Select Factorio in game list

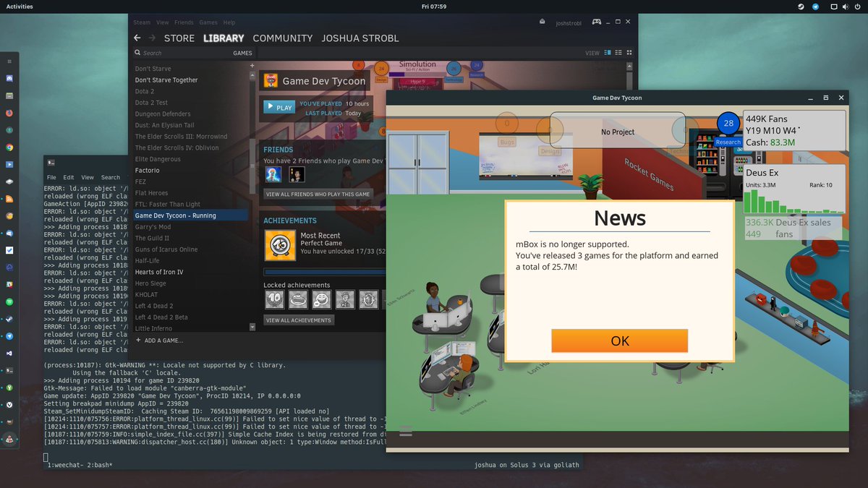pyautogui.click(x=147, y=171)
